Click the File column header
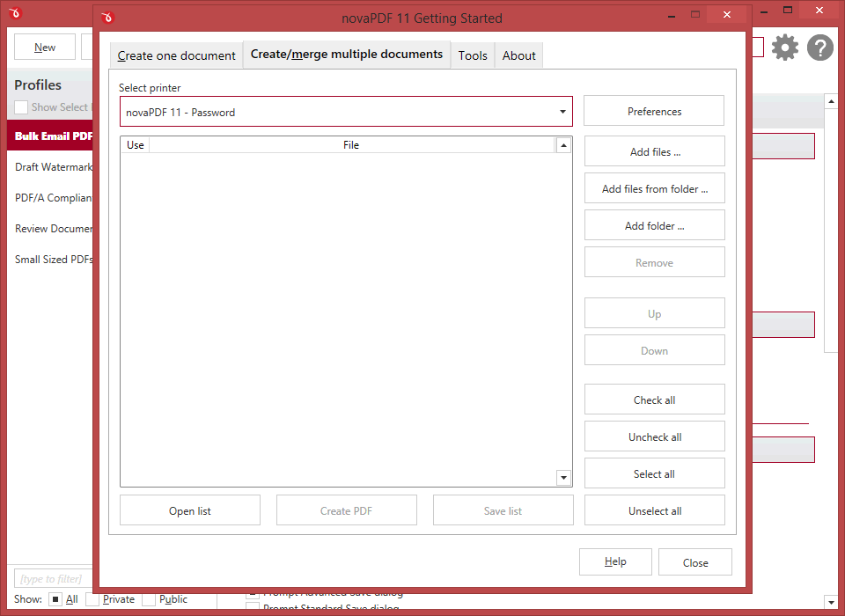The height and width of the screenshot is (616, 845). tap(351, 144)
